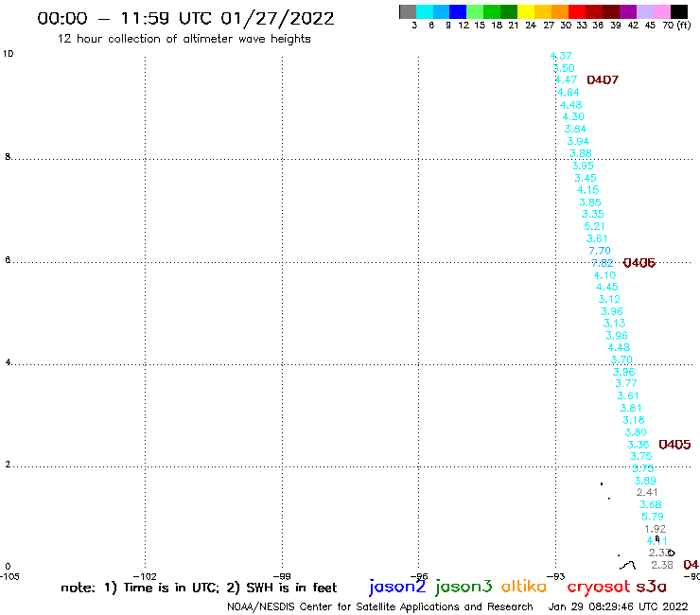Viewport: 700px width, 615px height.
Task: Click the -93 longitude axis label
Action: tap(556, 576)
